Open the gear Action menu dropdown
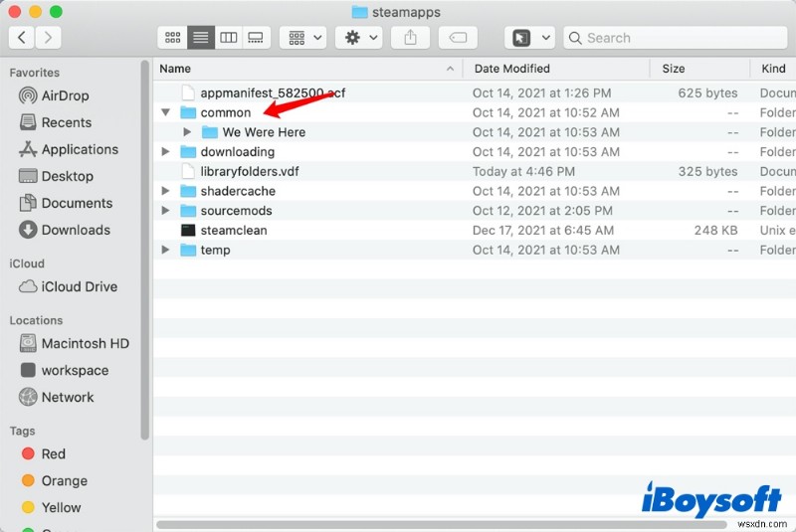This screenshot has width=796, height=532. [x=361, y=38]
